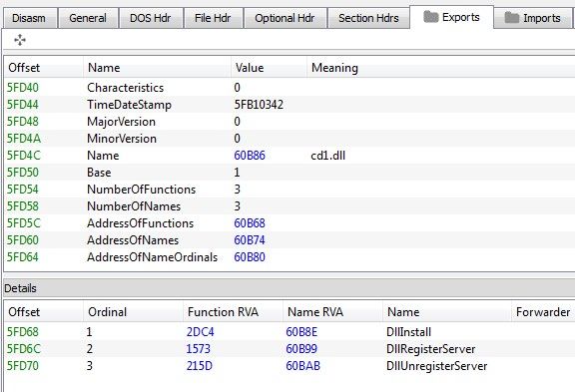Follow AddressOfNameOrdinals value 60B80
Image resolution: width=575 pixels, height=392 pixels.
(x=250, y=257)
